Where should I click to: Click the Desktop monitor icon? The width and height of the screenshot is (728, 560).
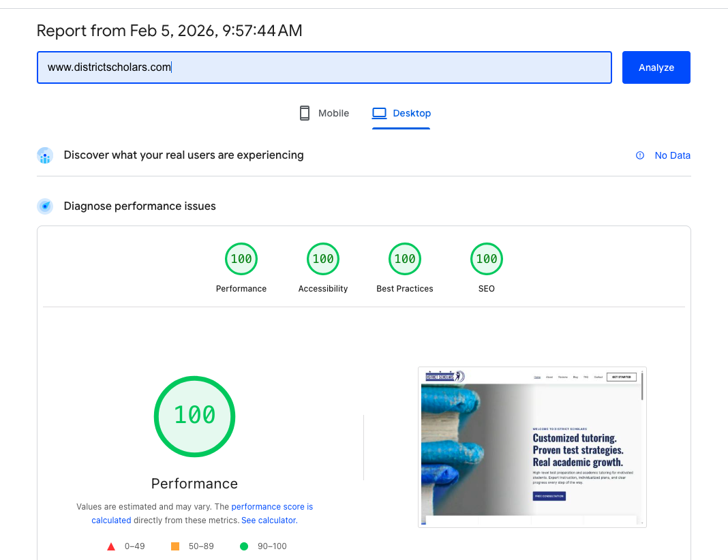coord(379,112)
